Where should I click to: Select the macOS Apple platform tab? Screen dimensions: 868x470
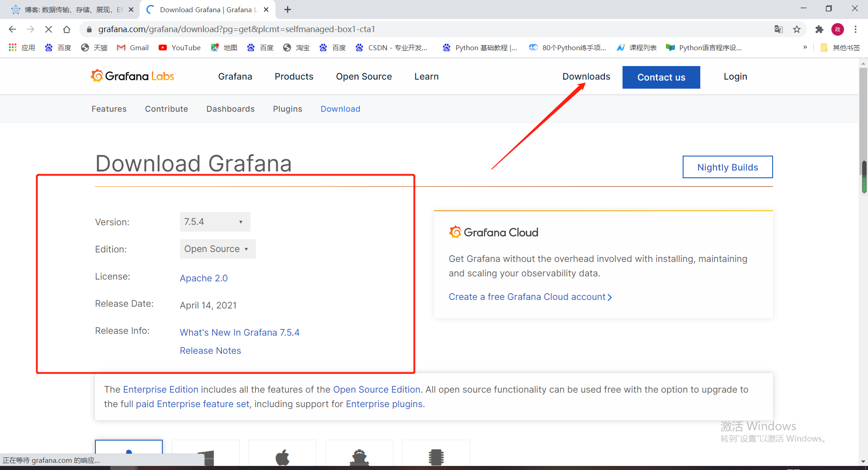point(283,453)
